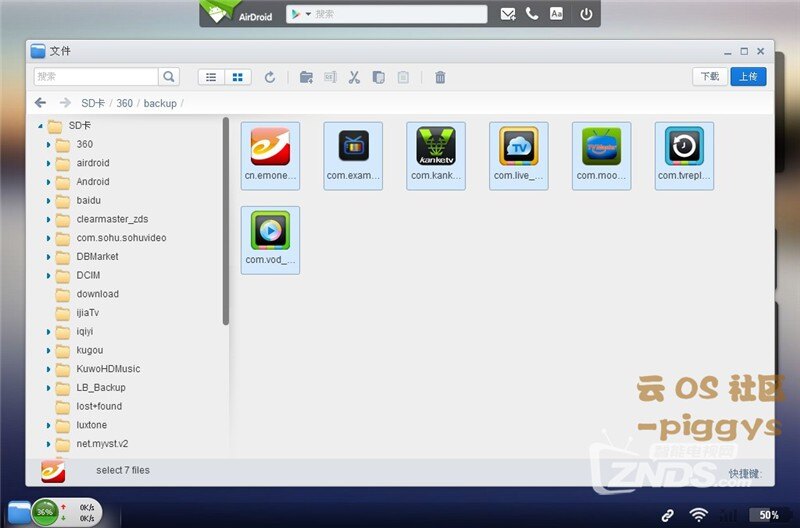This screenshot has width=800, height=528.
Task: Open the iqiyi folder in tree
Action: [x=74, y=332]
